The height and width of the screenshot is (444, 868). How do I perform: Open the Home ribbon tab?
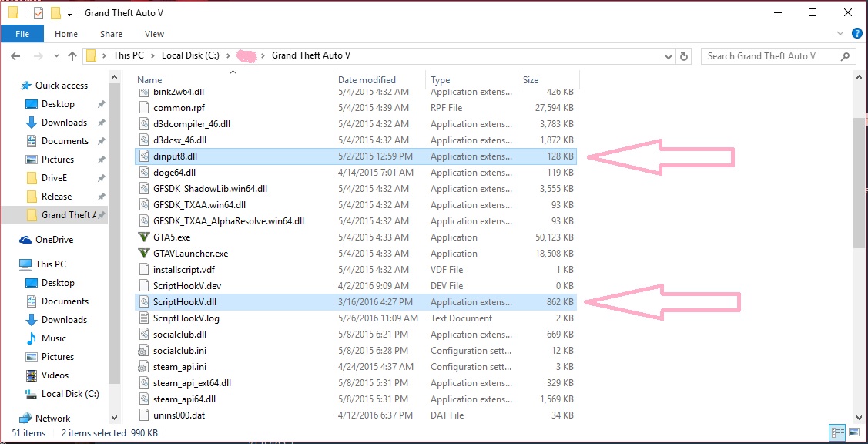(66, 34)
